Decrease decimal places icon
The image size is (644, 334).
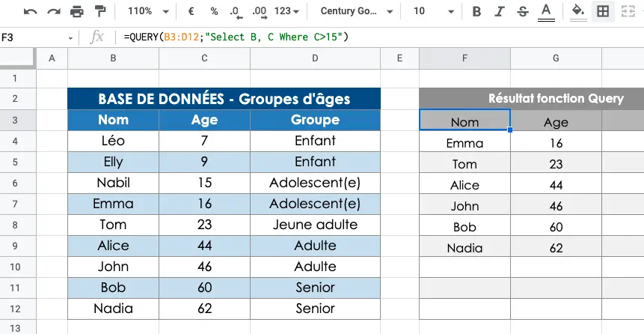point(236,12)
